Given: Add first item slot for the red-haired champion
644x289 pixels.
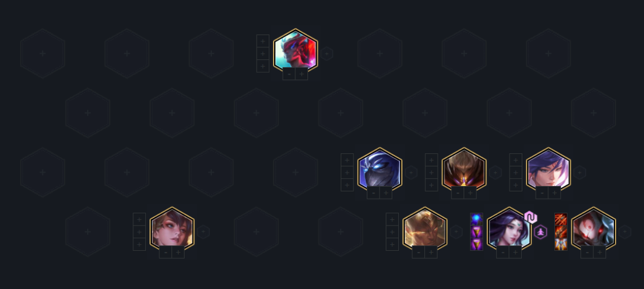Looking at the screenshot, I should click(263, 41).
